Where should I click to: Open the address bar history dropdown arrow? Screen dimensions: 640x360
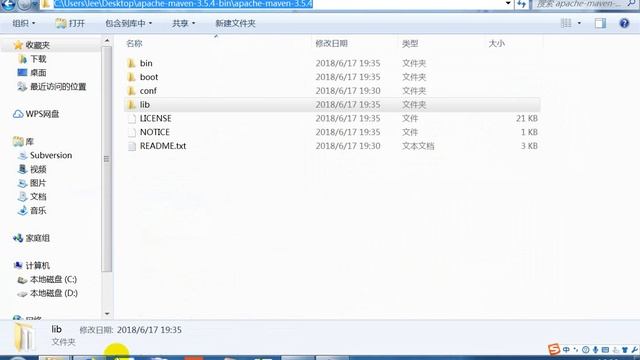pos(508,4)
